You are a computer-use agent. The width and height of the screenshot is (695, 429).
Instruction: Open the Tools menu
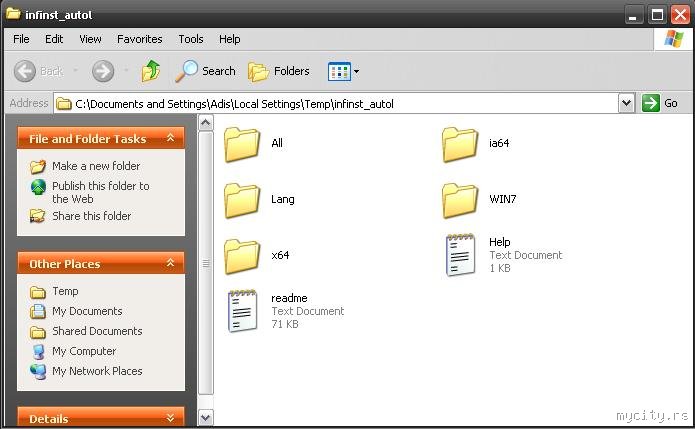click(x=191, y=39)
